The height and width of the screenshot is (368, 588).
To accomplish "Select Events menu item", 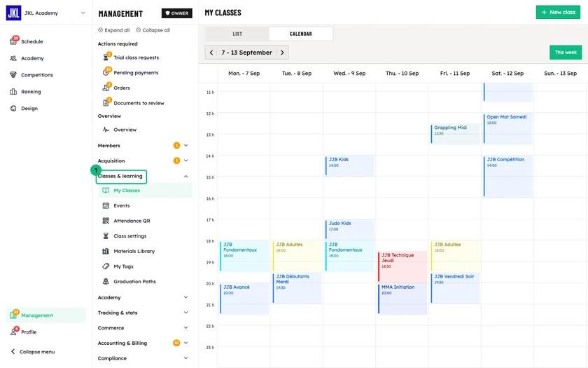I will point(146,205).
